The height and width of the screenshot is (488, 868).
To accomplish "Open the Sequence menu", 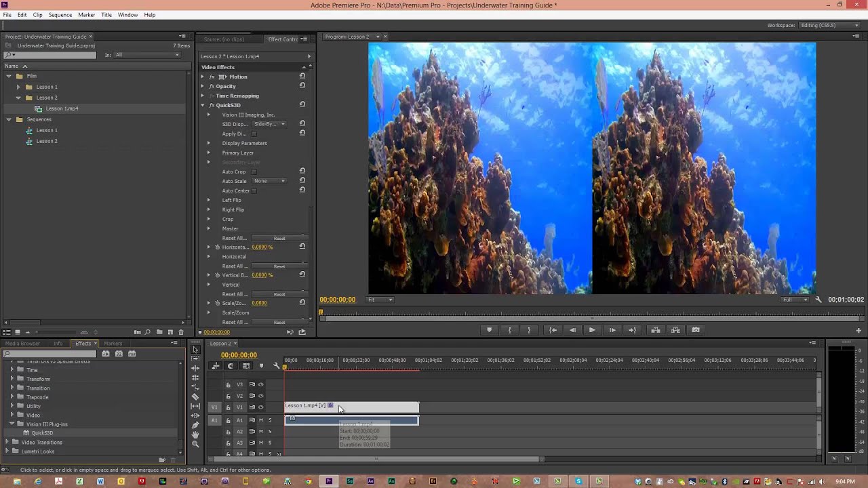I will coord(60,15).
